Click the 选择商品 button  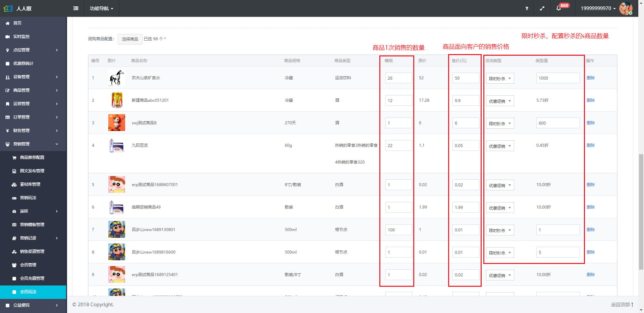130,39
